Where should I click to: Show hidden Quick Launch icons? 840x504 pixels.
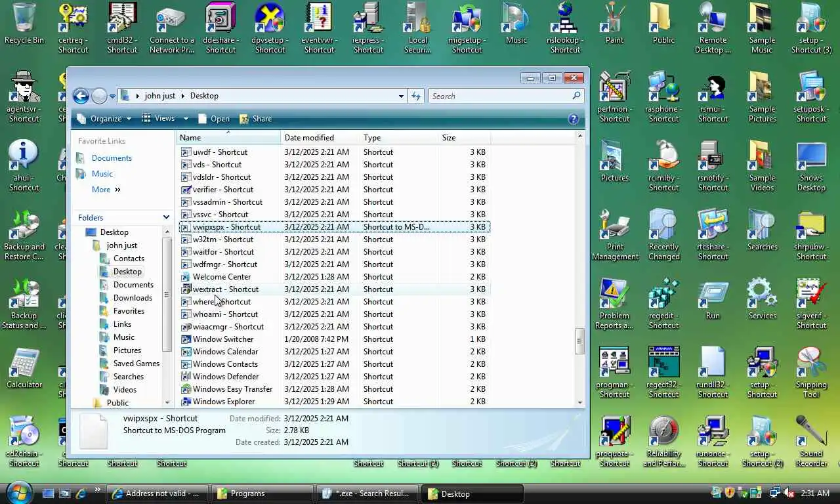98,489
